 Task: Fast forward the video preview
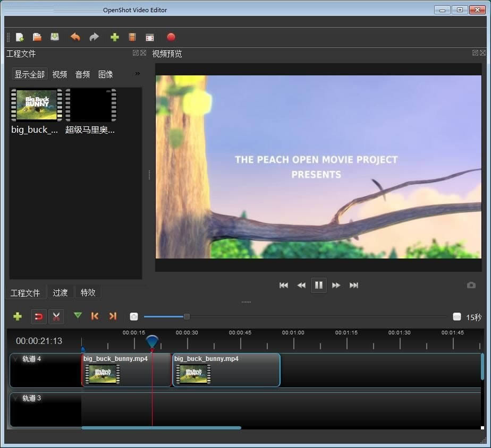(336, 286)
